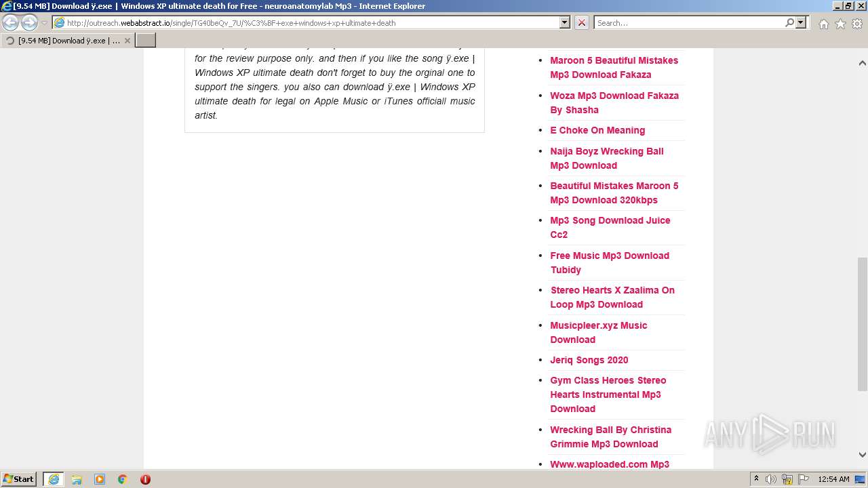The width and height of the screenshot is (868, 488).
Task: Open Gym Class Heroes Stereo Hearts Instrumental link
Action: click(608, 394)
